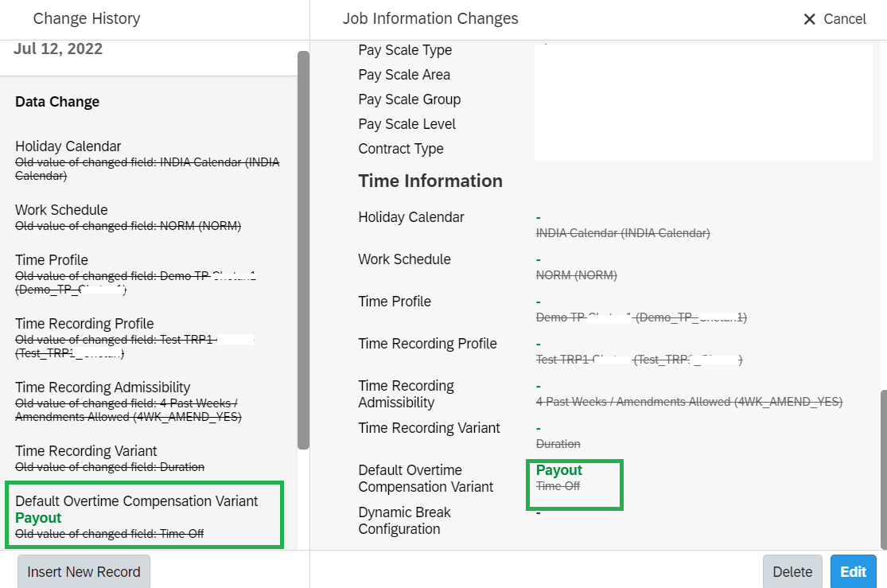Select the Time Profile change entry

coord(136,275)
